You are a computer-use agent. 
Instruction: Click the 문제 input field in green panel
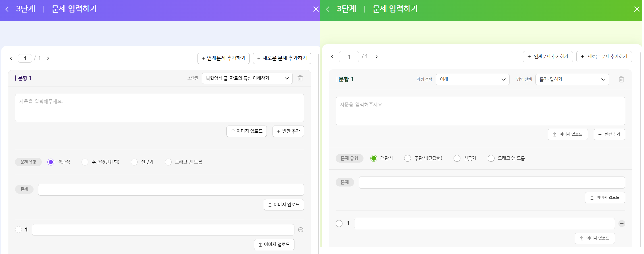[x=492, y=183]
